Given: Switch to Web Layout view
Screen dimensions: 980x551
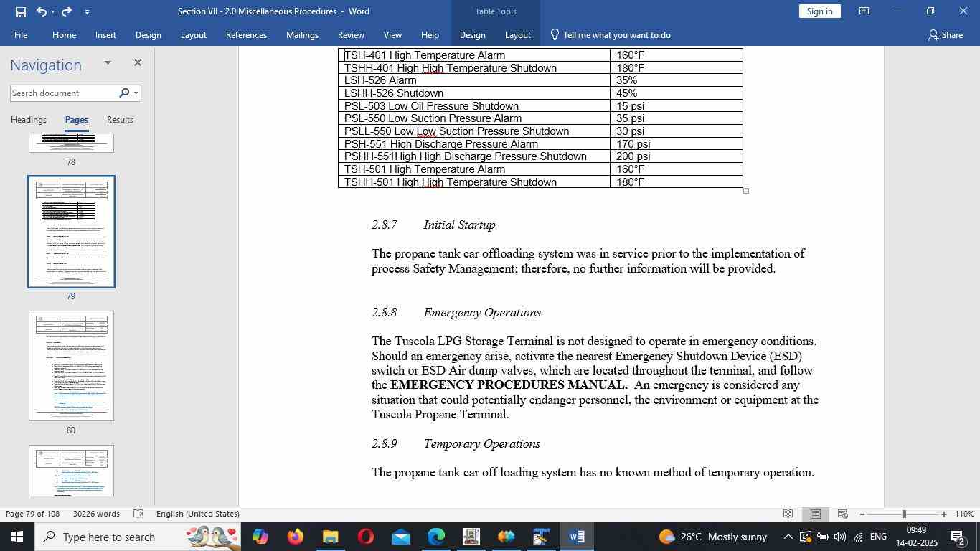Looking at the screenshot, I should click(x=843, y=514).
